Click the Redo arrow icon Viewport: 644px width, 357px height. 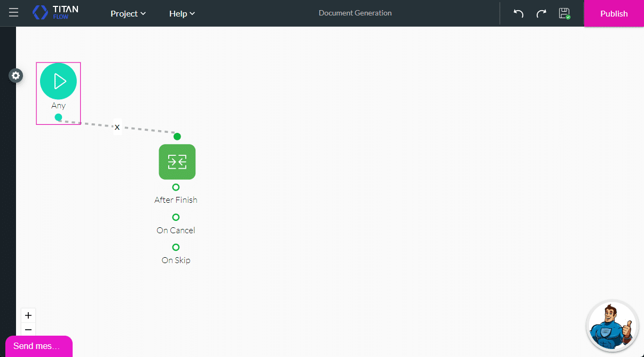coord(541,13)
